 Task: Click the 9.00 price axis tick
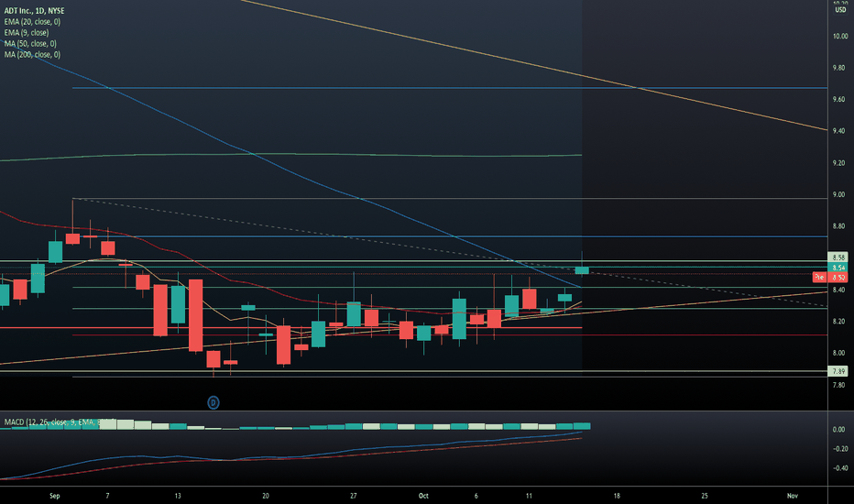[x=838, y=194]
